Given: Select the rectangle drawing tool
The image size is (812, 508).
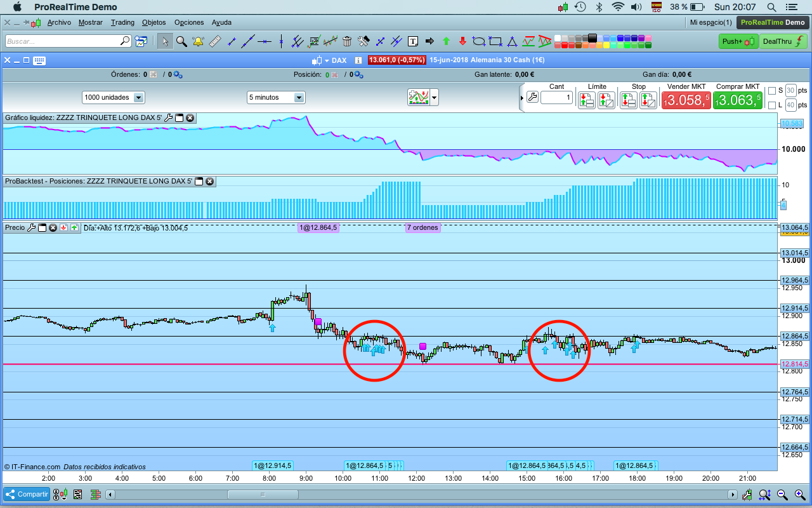Looking at the screenshot, I should point(495,41).
